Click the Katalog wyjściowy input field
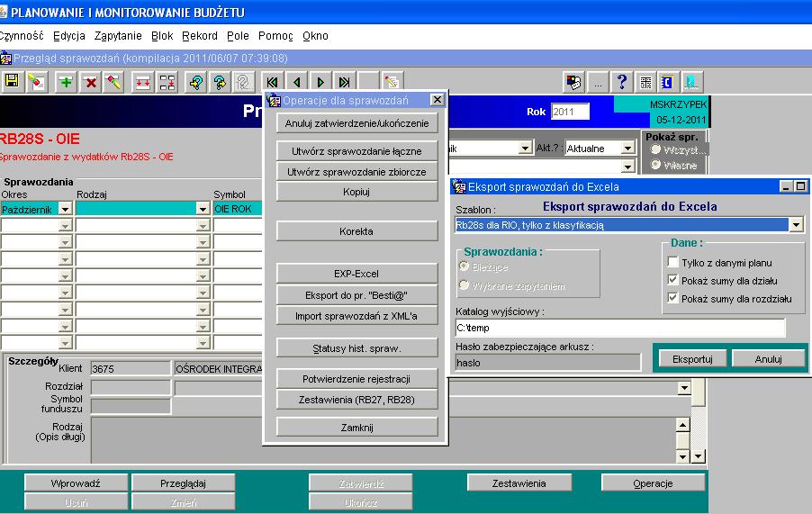This screenshot has height=514, width=812. pos(620,328)
